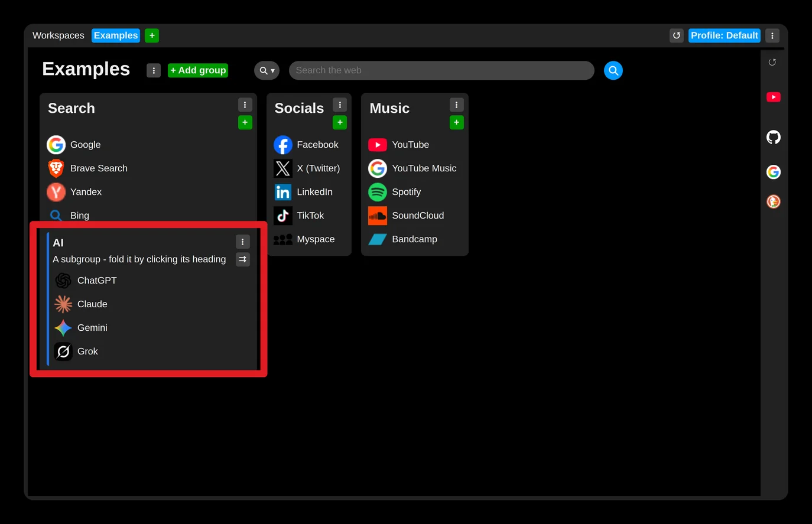Click the YouTube Music icon
Viewport: 812px width, 524px height.
pos(378,168)
